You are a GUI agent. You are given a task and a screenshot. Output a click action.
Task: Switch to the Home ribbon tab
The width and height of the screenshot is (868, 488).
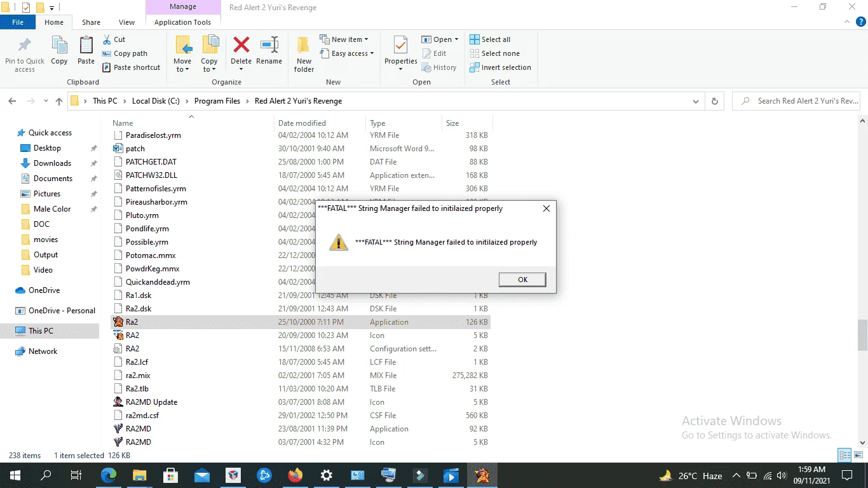54,22
